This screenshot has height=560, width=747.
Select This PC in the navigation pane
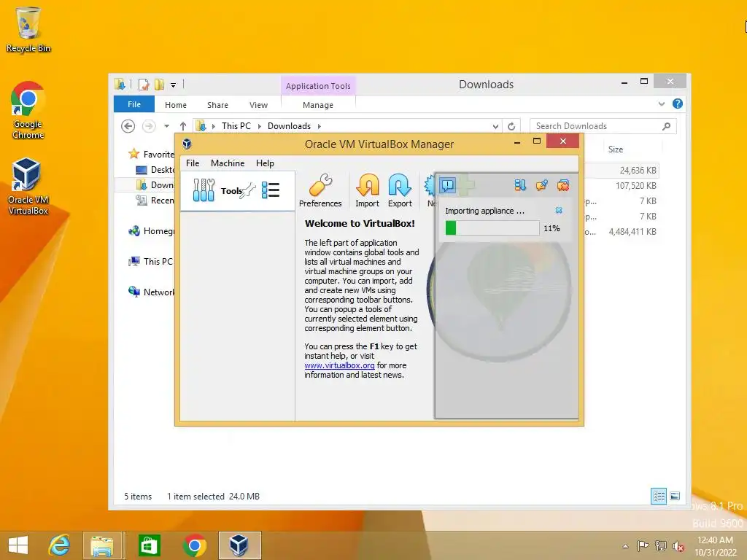150,262
